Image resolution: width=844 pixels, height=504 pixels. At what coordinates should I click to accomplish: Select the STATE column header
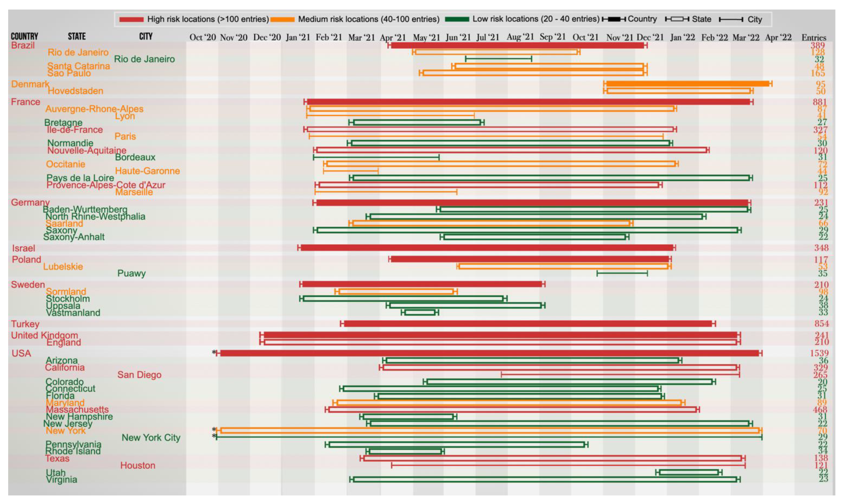pyautogui.click(x=77, y=36)
